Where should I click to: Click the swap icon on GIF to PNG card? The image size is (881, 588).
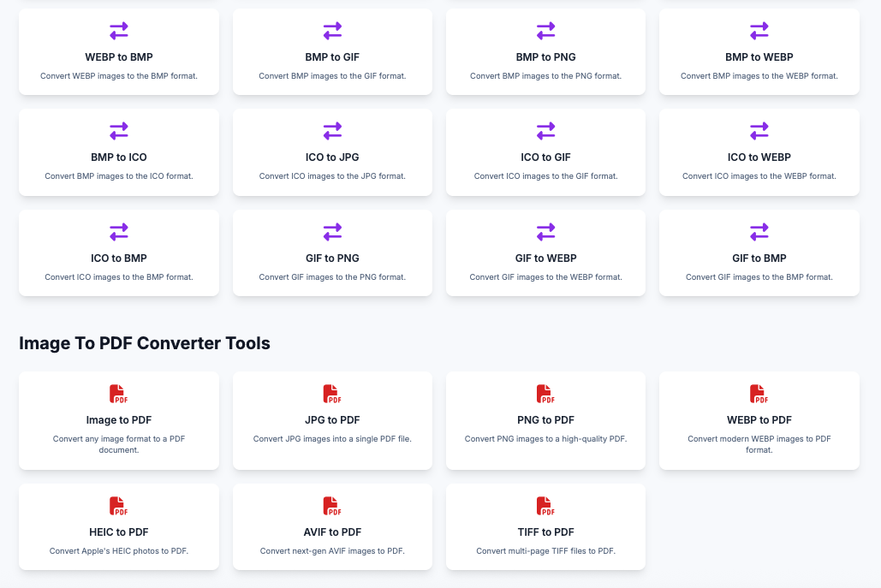click(332, 232)
